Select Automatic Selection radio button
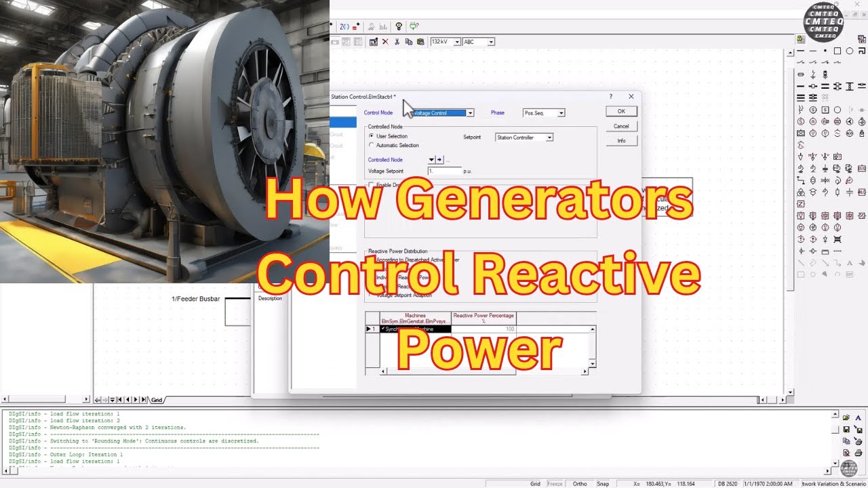The width and height of the screenshot is (868, 488). [371, 145]
